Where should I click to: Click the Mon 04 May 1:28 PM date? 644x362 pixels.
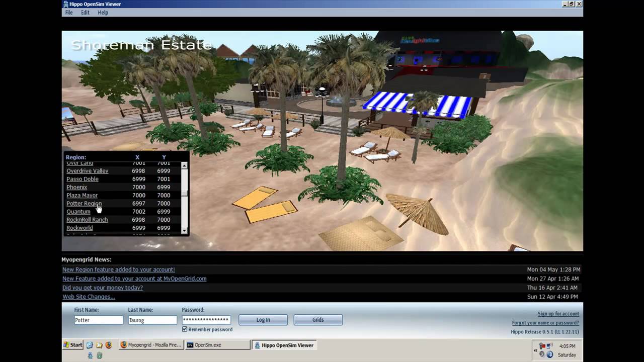click(553, 269)
